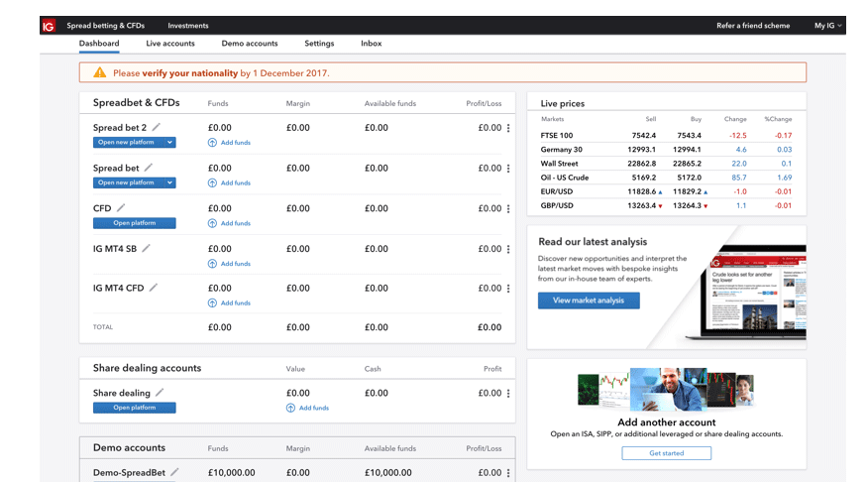Select Investments in the top bar
Screen dimensions: 868x482
[188, 26]
